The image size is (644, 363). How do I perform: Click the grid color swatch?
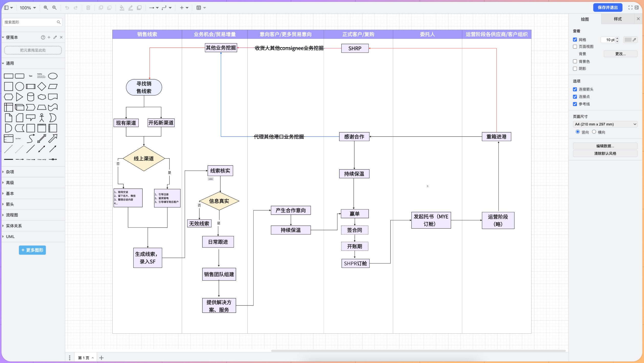(x=628, y=40)
